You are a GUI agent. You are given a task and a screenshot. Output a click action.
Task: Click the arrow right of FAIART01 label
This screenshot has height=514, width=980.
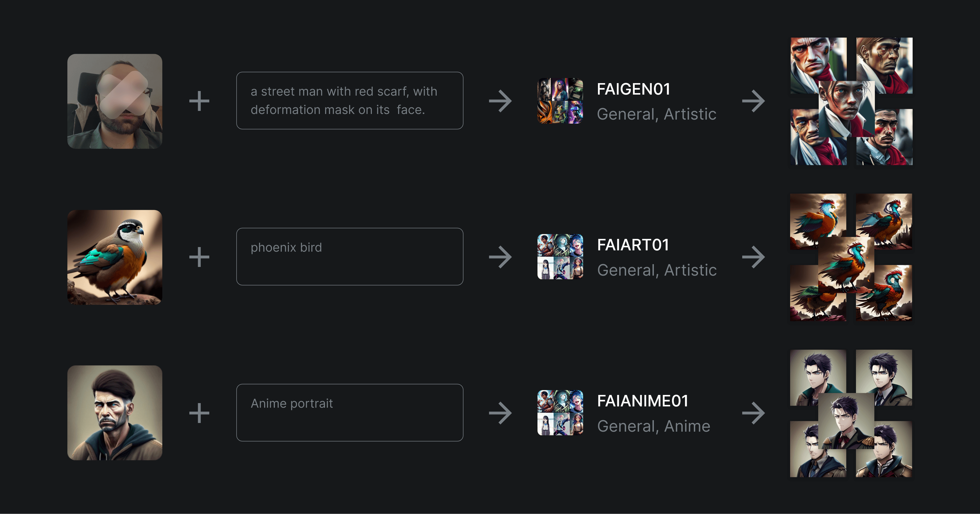753,257
